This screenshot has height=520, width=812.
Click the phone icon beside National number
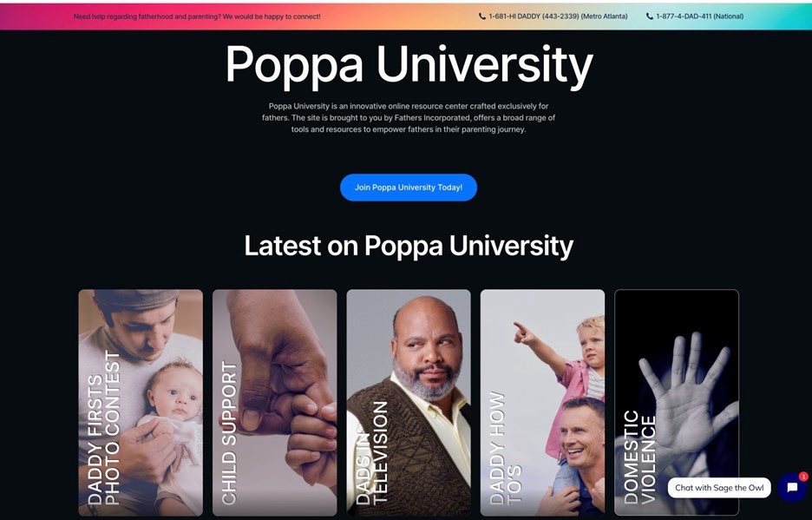pos(650,16)
